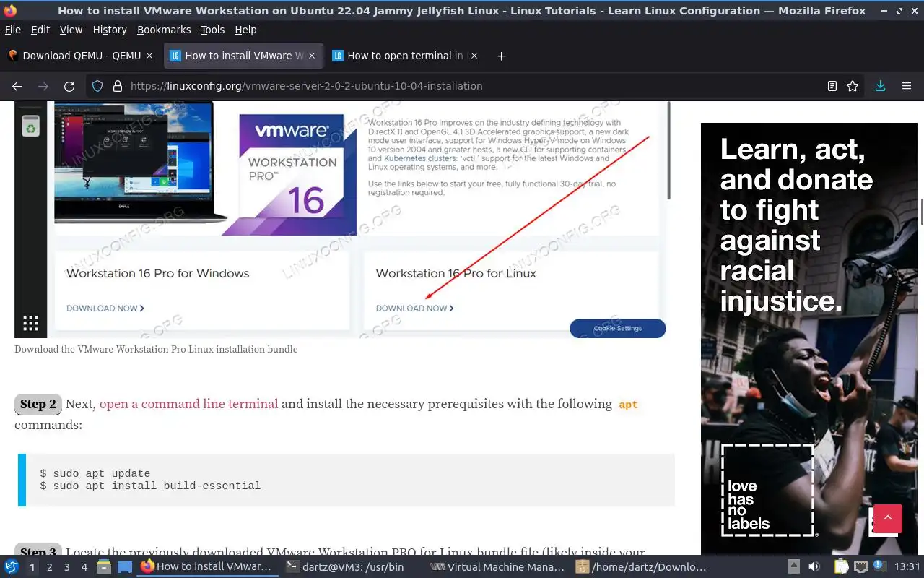
Task: Open the Firefox downloads panel
Action: click(880, 86)
